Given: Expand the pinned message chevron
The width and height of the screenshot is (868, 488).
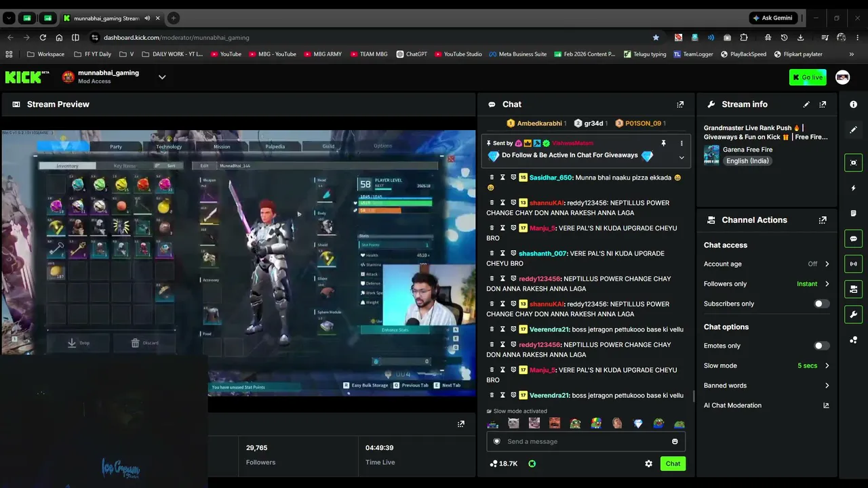Looking at the screenshot, I should tap(682, 157).
